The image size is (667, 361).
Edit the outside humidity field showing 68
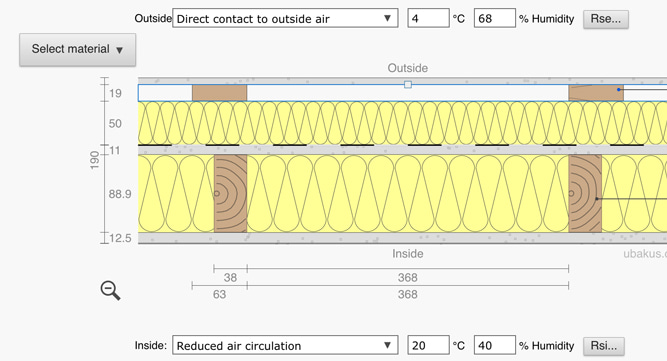pyautogui.click(x=495, y=18)
